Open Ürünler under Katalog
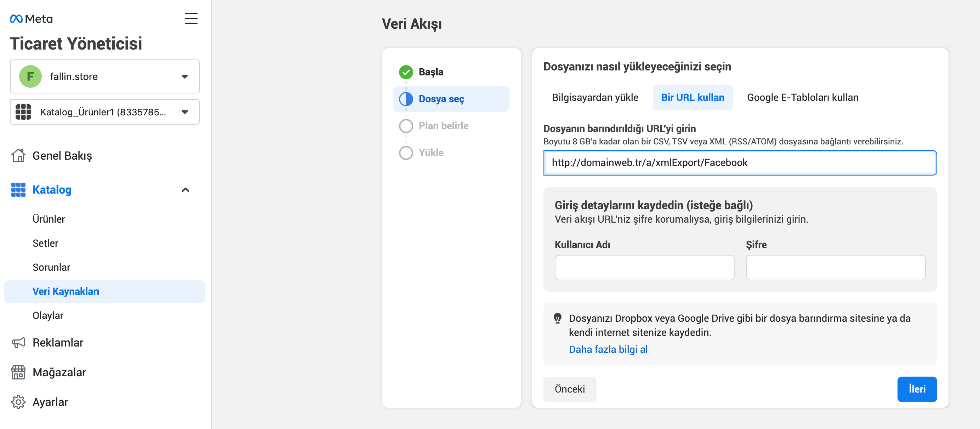The height and width of the screenshot is (429, 980). tap(49, 219)
